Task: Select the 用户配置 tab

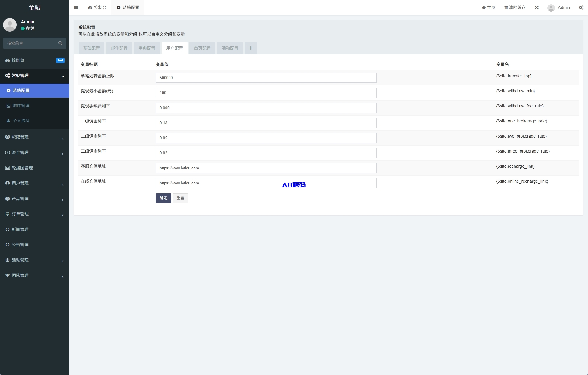Action: [175, 48]
